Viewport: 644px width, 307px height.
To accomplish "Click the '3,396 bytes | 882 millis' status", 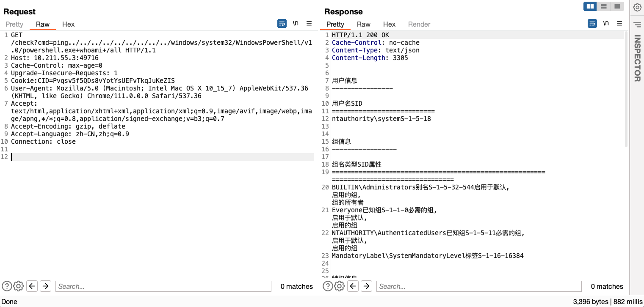I will click(x=607, y=302).
